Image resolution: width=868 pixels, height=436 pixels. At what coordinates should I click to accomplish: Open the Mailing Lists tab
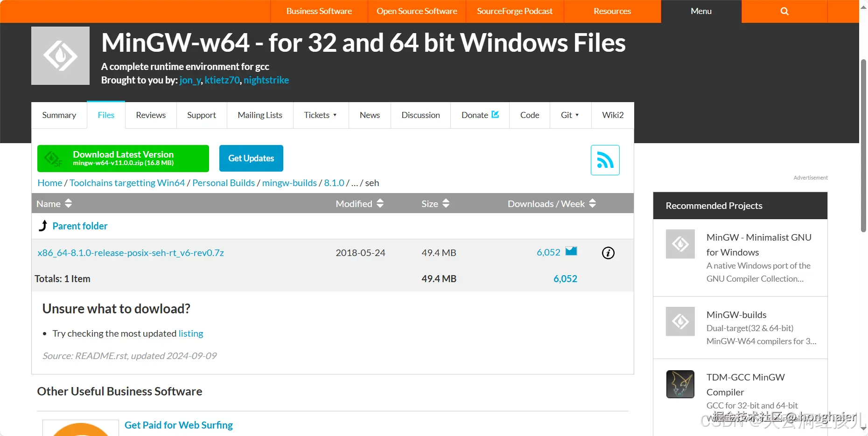(260, 115)
